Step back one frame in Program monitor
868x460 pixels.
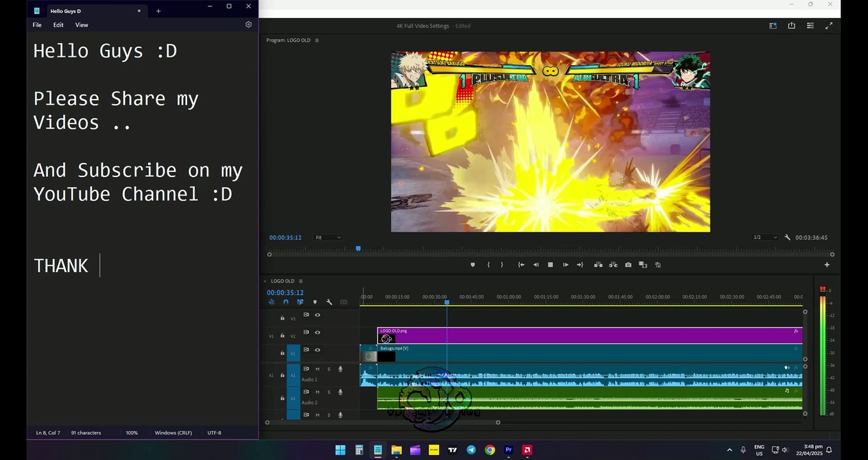tap(535, 264)
